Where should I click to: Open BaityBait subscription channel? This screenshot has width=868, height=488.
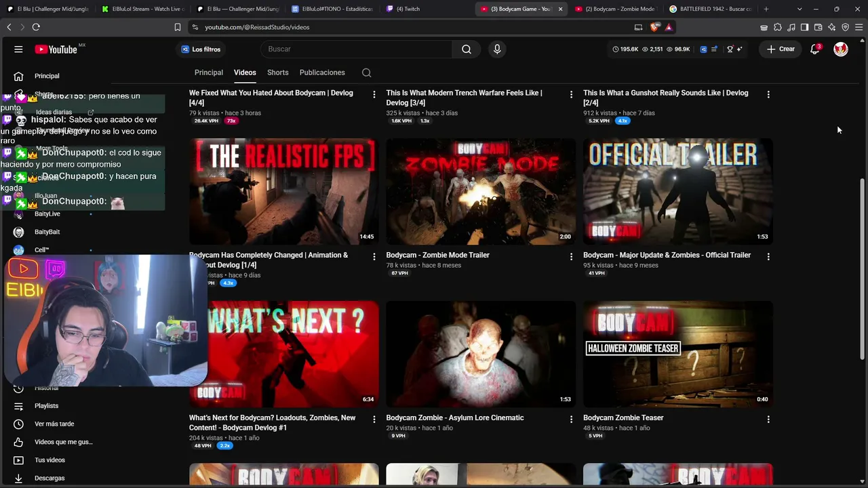[x=47, y=232]
